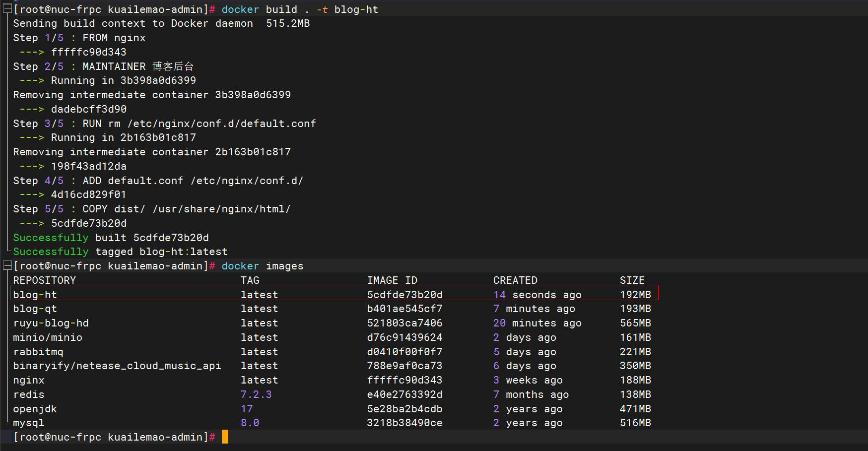Click the '198f43ad12da' layer hash
Screen dimensions: 868x451
[89, 166]
